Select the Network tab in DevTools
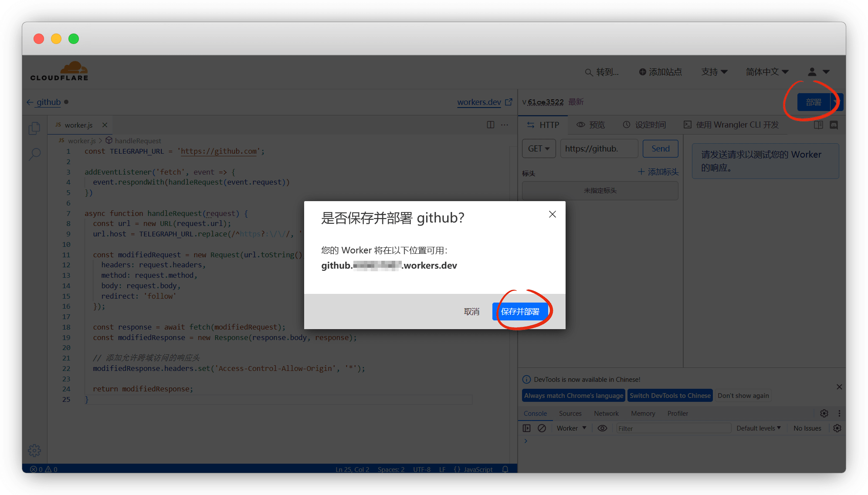 [606, 414]
